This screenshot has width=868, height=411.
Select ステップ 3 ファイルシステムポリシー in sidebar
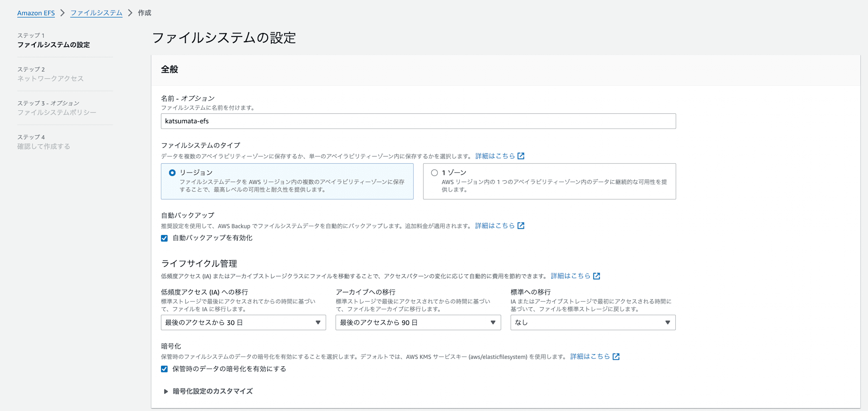(57, 108)
